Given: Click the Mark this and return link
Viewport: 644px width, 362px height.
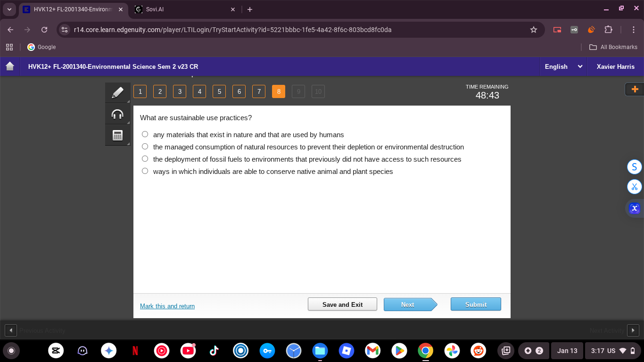Looking at the screenshot, I should pyautogui.click(x=167, y=306).
